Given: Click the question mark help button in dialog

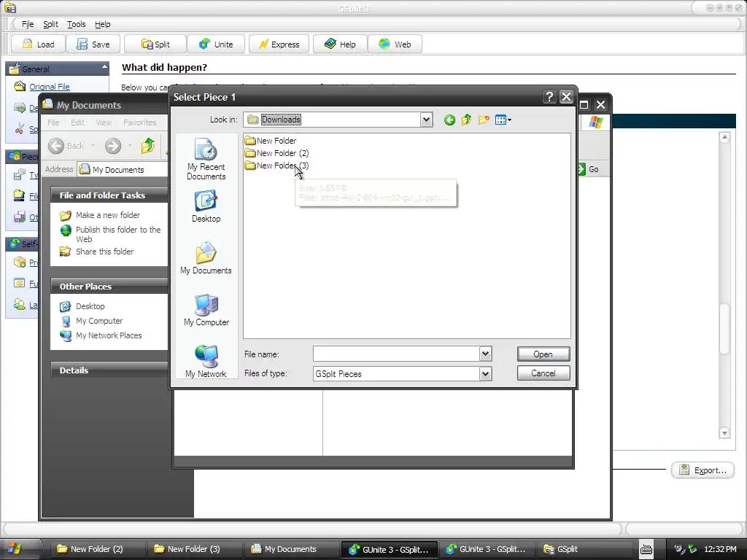Looking at the screenshot, I should pyautogui.click(x=549, y=97).
